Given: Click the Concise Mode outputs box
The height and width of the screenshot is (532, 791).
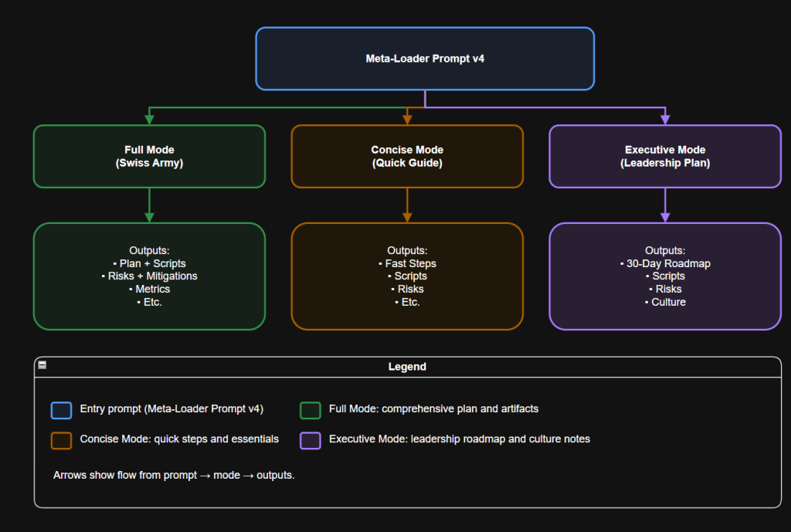Looking at the screenshot, I should pos(407,276).
